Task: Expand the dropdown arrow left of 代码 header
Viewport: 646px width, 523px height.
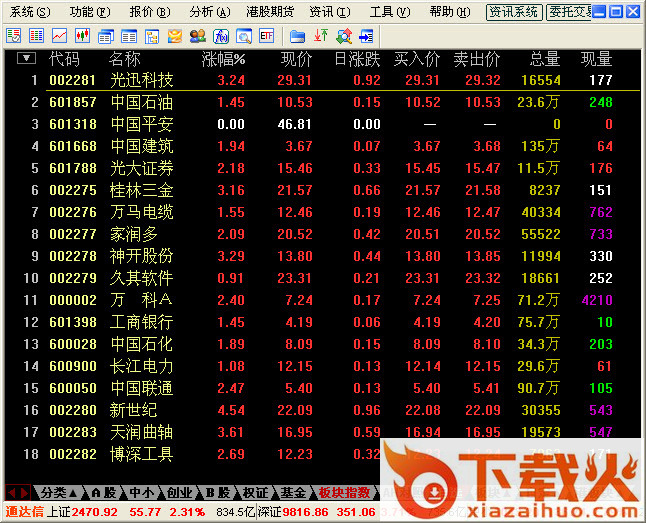Action: (x=27, y=58)
